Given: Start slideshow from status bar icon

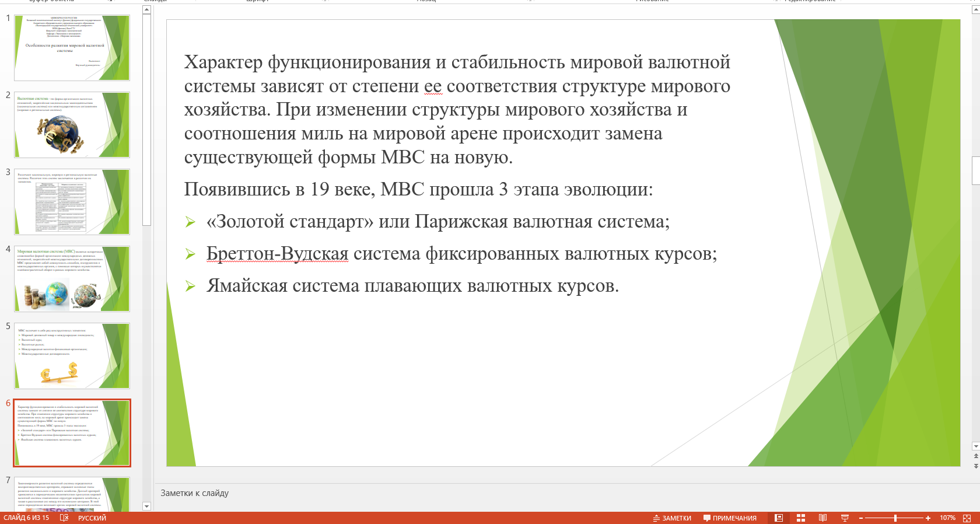Looking at the screenshot, I should tap(845, 518).
